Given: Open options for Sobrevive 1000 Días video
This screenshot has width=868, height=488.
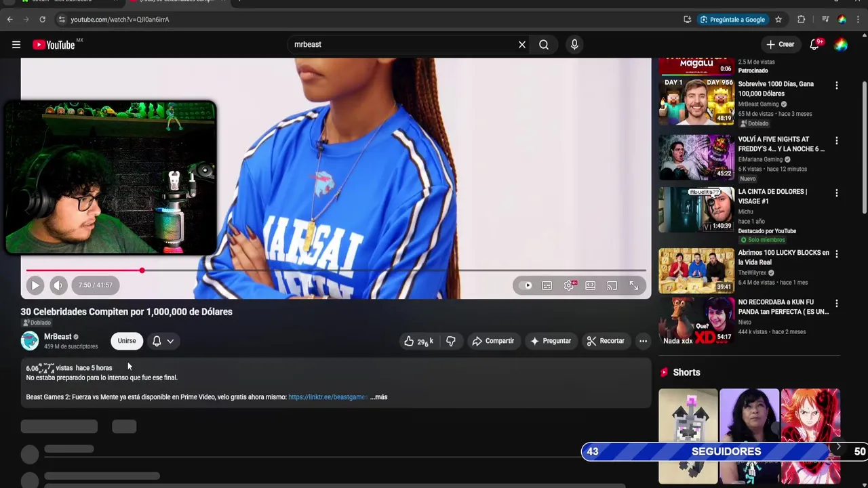Looking at the screenshot, I should click(836, 85).
